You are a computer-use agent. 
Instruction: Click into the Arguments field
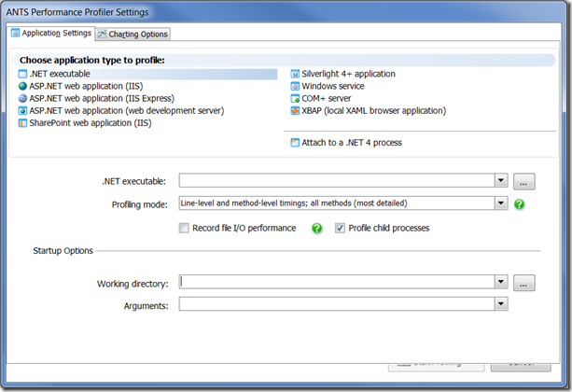click(337, 303)
